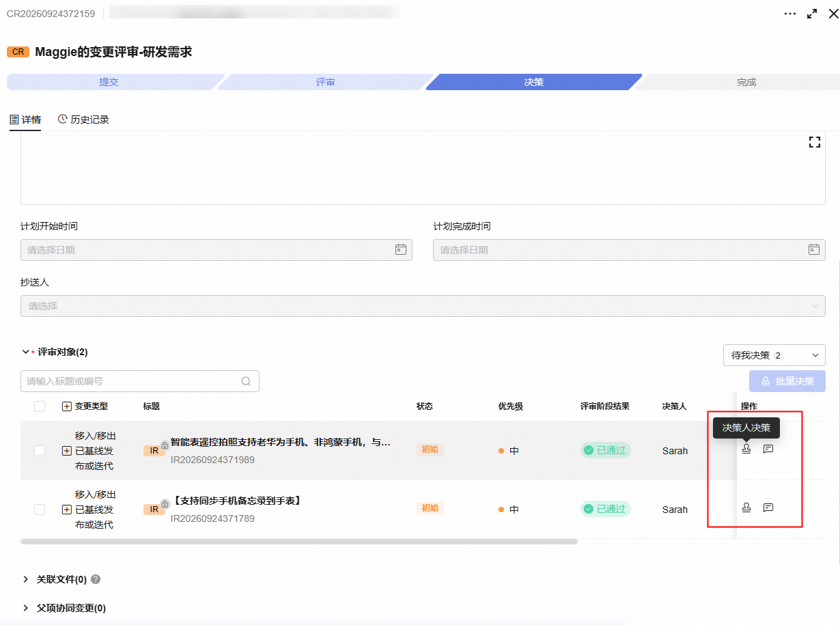The image size is (840, 625).
Task: Click the IR badge of 智能表遥控拍照 row
Action: point(154,451)
